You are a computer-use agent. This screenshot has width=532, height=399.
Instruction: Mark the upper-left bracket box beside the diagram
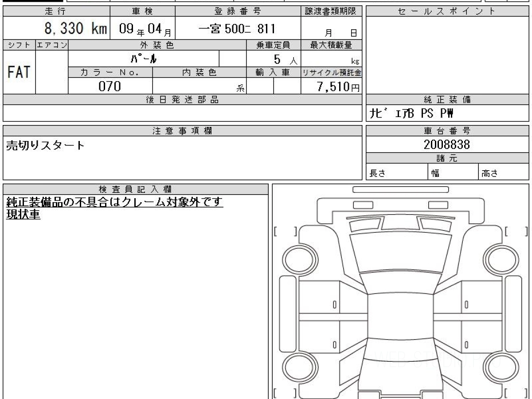[286, 231]
